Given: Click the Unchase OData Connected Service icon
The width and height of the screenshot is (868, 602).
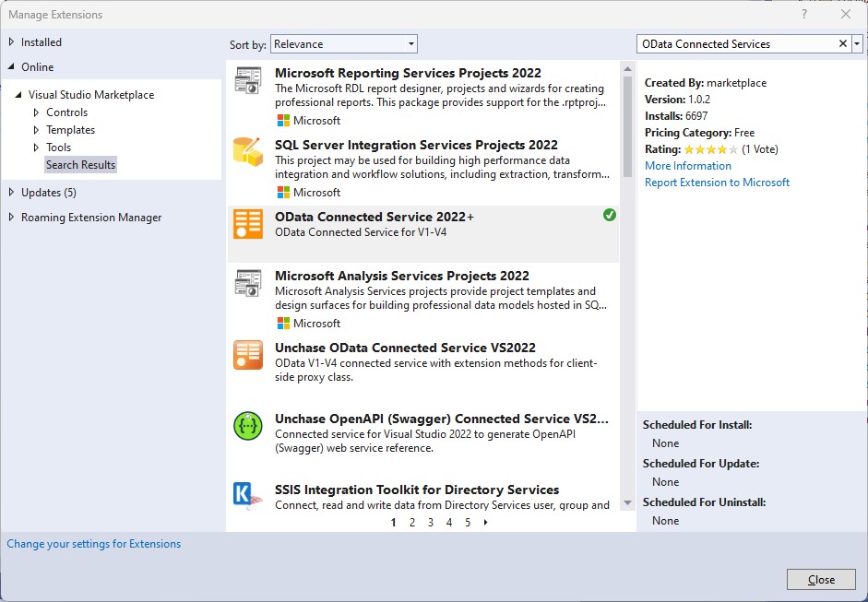Looking at the screenshot, I should (x=247, y=355).
